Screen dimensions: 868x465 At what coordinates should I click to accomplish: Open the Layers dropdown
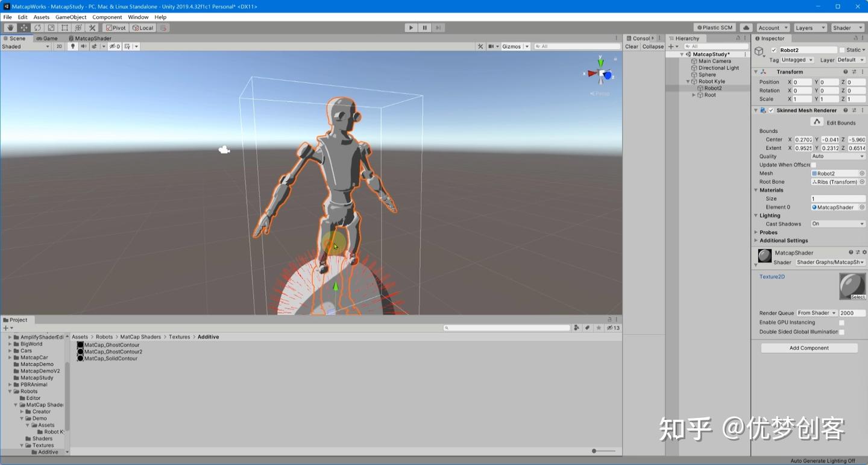coord(810,28)
